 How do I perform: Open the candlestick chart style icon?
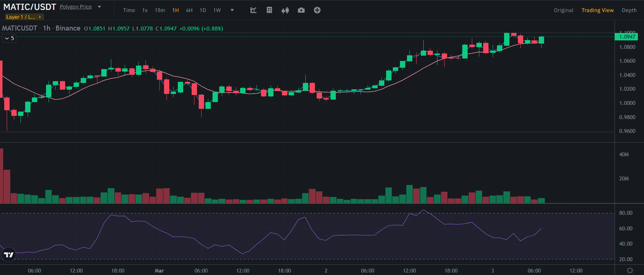click(285, 10)
